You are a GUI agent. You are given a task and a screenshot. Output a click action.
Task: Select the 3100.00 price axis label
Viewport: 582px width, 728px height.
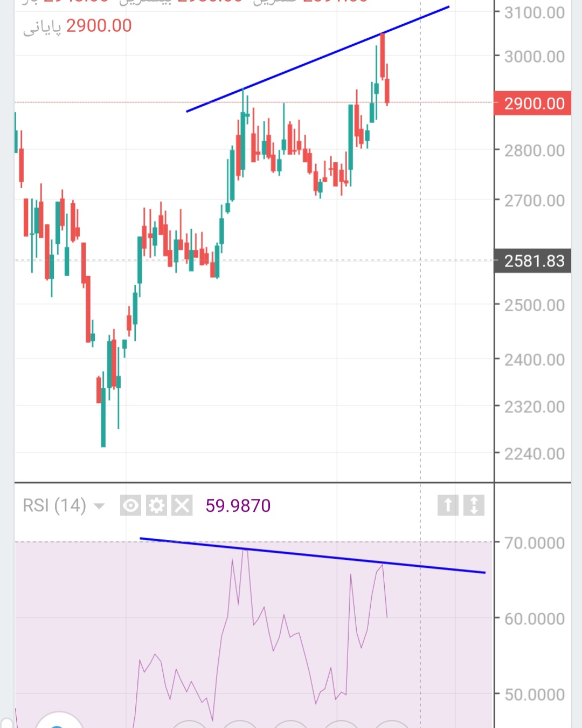(x=535, y=12)
